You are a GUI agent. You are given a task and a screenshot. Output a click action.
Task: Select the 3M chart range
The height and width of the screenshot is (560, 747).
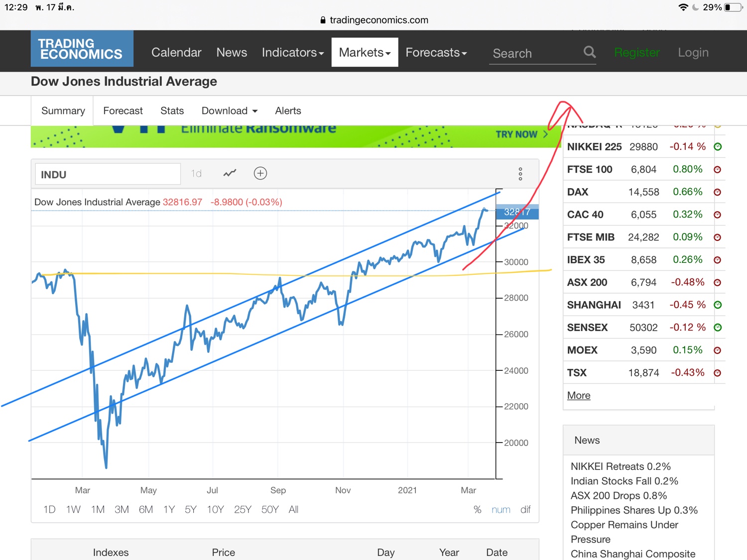[122, 509]
